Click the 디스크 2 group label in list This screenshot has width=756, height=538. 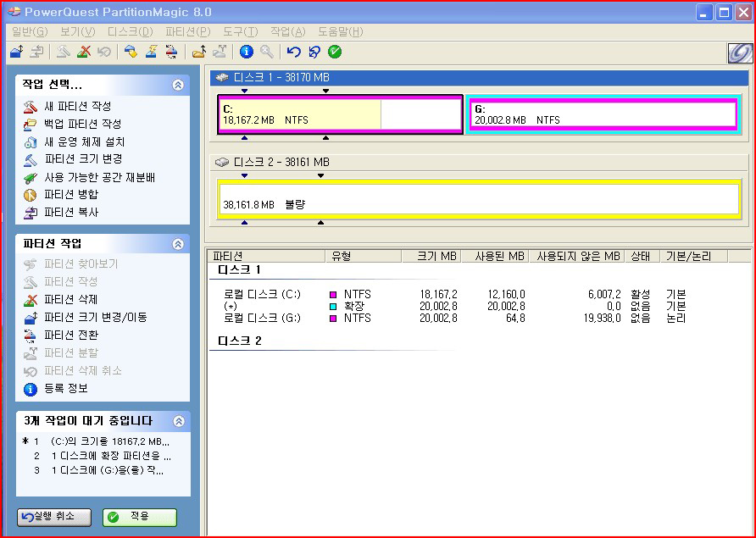(x=239, y=341)
